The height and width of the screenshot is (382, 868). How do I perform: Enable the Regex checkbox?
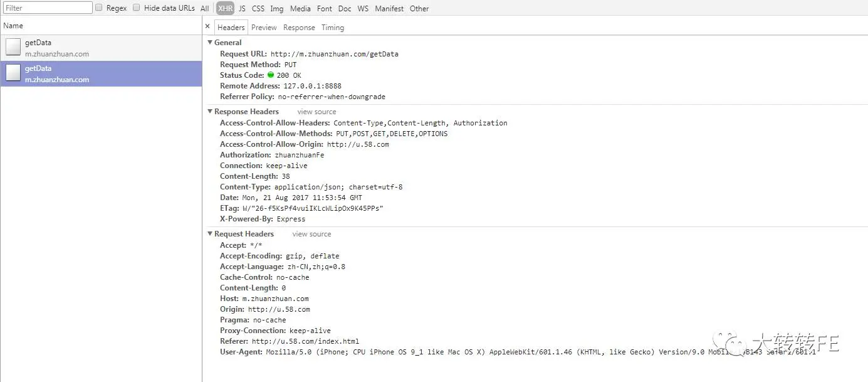(99, 8)
